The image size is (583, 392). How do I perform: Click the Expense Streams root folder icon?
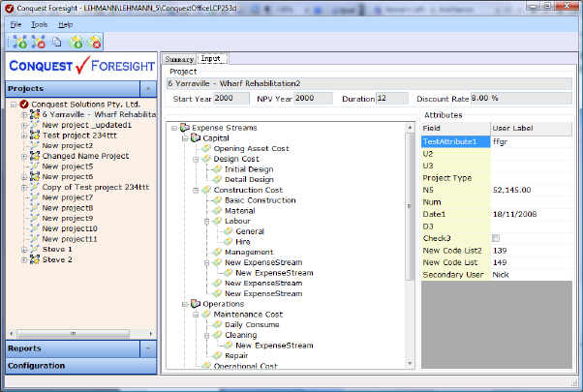[185, 128]
